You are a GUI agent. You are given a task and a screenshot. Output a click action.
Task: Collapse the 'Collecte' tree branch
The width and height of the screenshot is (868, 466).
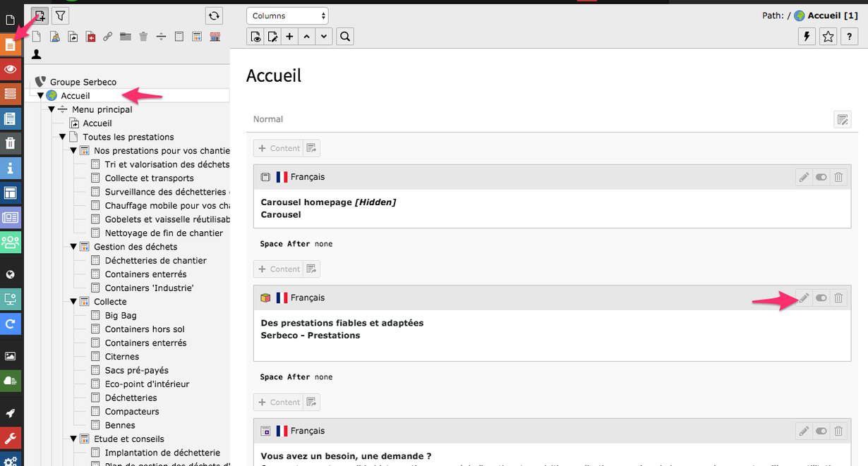[x=73, y=302]
